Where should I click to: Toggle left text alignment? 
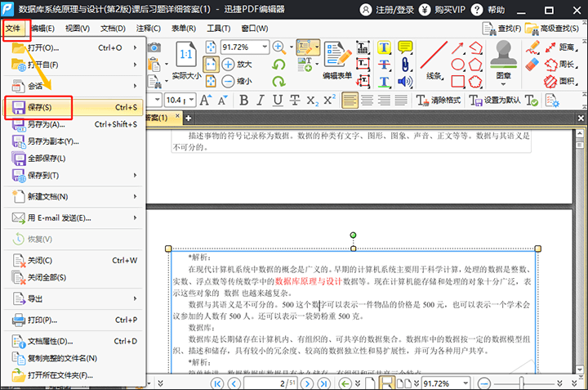click(x=350, y=100)
